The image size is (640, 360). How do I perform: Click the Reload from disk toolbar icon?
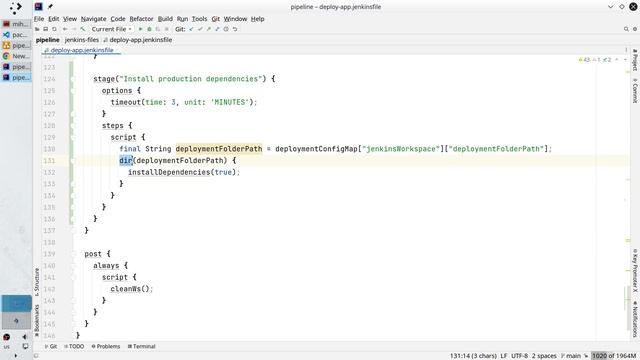coord(54,29)
